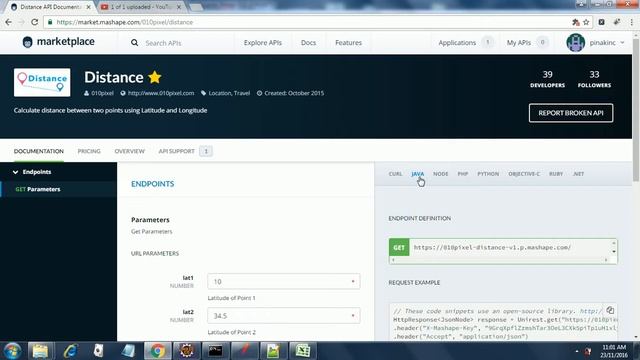Open the Docs menu item
The width and height of the screenshot is (640, 360).
coord(308,42)
